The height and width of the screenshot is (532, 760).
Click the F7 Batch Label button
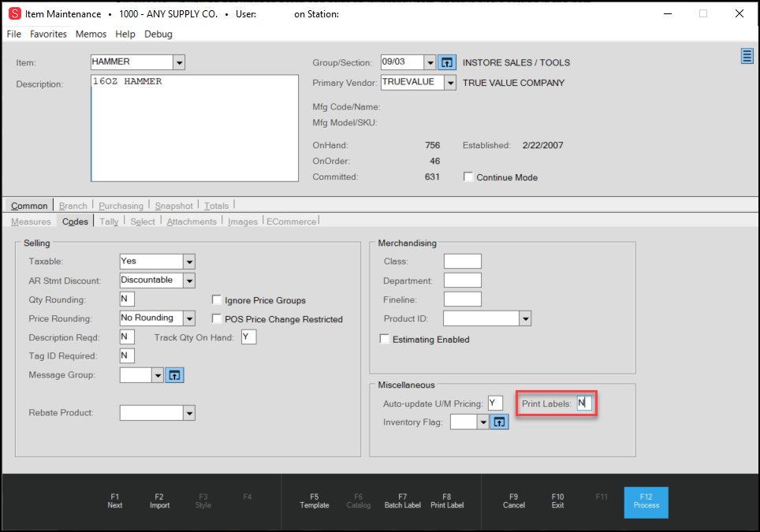pos(403,501)
